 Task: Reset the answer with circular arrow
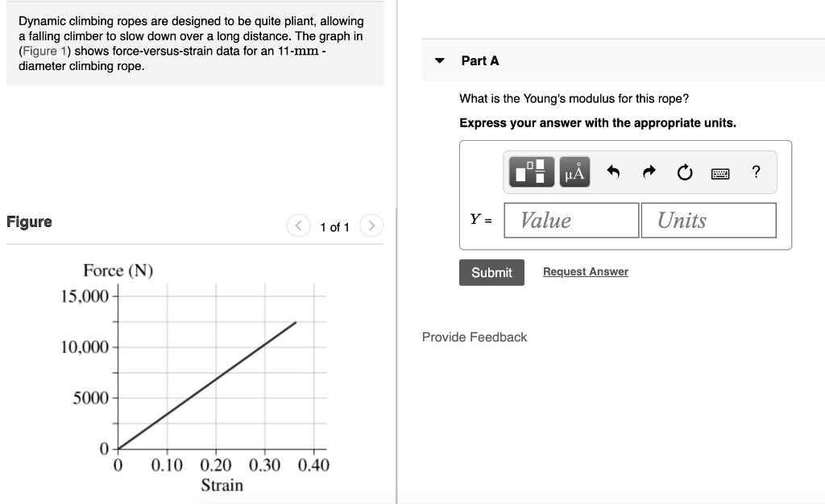click(685, 172)
